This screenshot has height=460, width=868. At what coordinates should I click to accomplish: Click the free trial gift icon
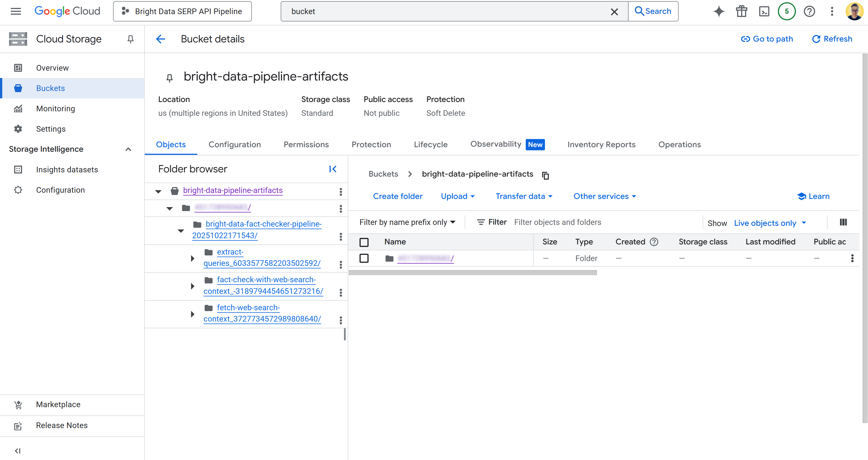pyautogui.click(x=741, y=12)
